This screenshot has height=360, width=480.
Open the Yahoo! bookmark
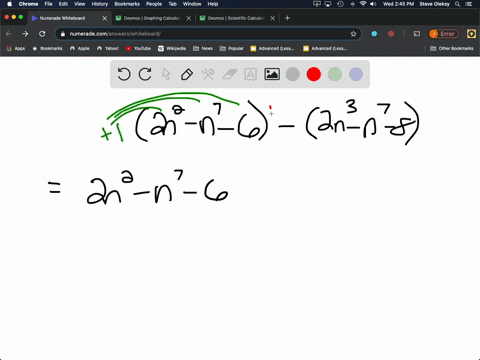point(108,48)
